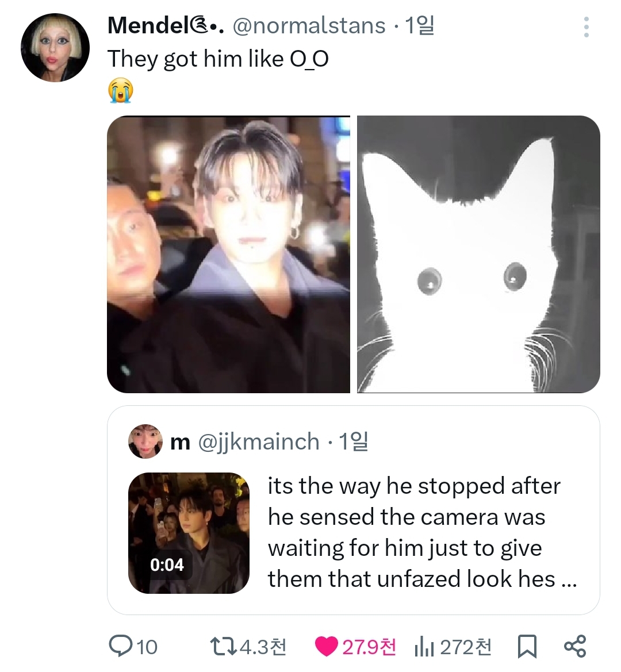Tap the share icon
621x672 pixels.
click(574, 647)
